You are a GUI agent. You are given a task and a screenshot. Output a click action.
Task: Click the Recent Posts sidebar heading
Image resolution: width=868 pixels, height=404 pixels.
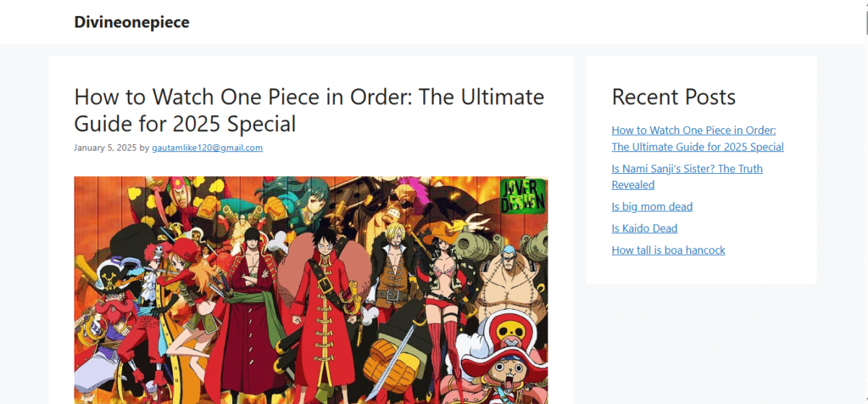point(673,97)
